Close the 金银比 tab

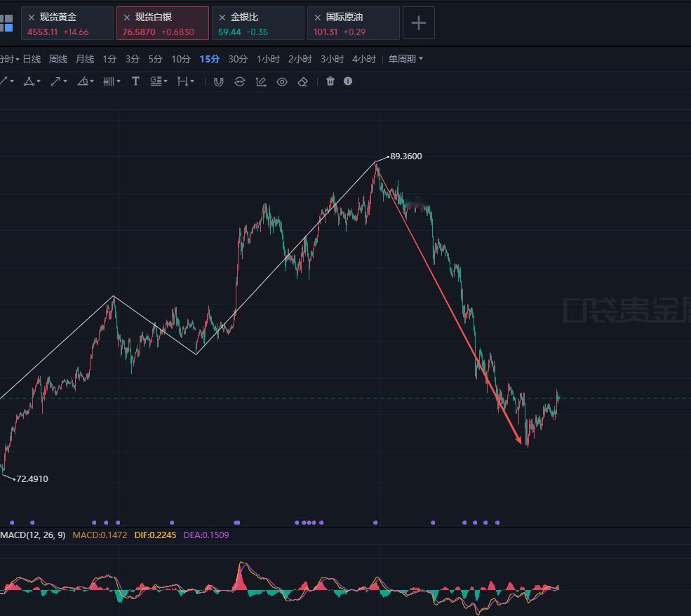pyautogui.click(x=222, y=18)
